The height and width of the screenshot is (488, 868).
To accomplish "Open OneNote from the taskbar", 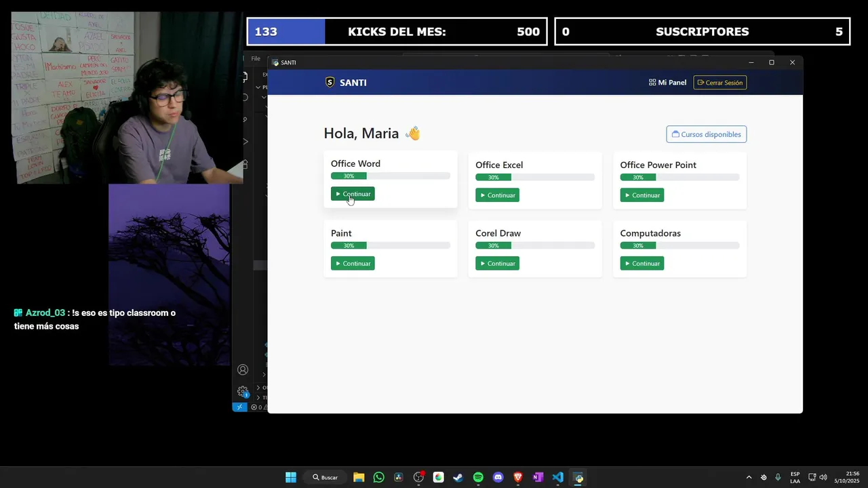I will [x=538, y=477].
